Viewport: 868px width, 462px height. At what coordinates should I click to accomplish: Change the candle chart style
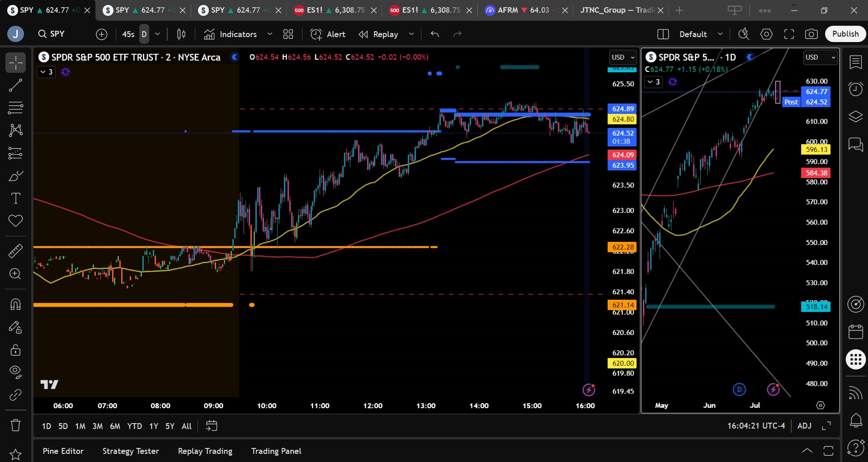[181, 34]
